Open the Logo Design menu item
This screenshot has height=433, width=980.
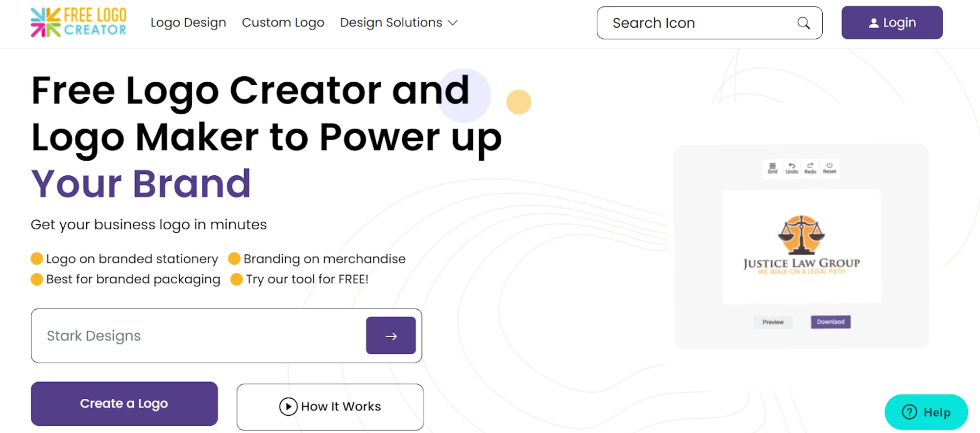pyautogui.click(x=188, y=23)
